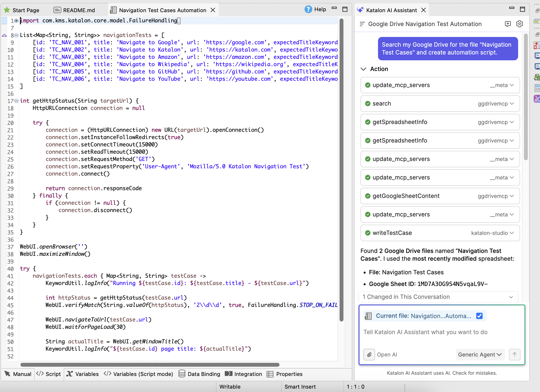Collapse getHttpStatus method fold on line 17
The image size is (540, 392).
click(x=16, y=101)
